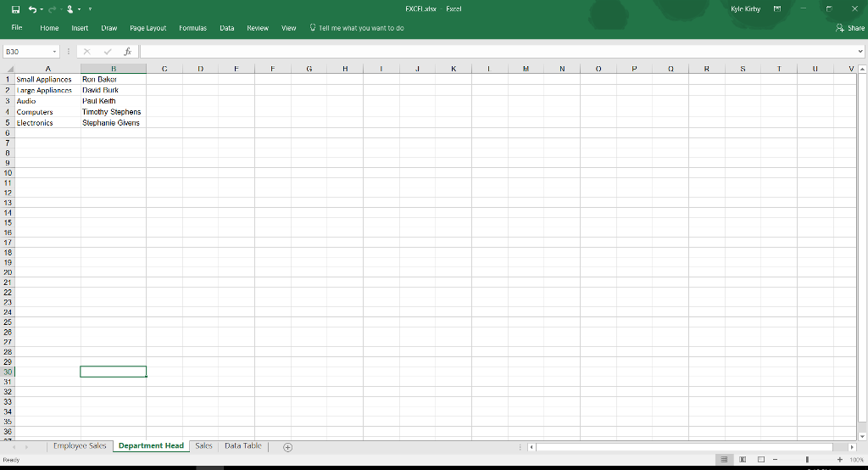The width and height of the screenshot is (868, 470).
Task: Select column B header
Action: (x=114, y=69)
